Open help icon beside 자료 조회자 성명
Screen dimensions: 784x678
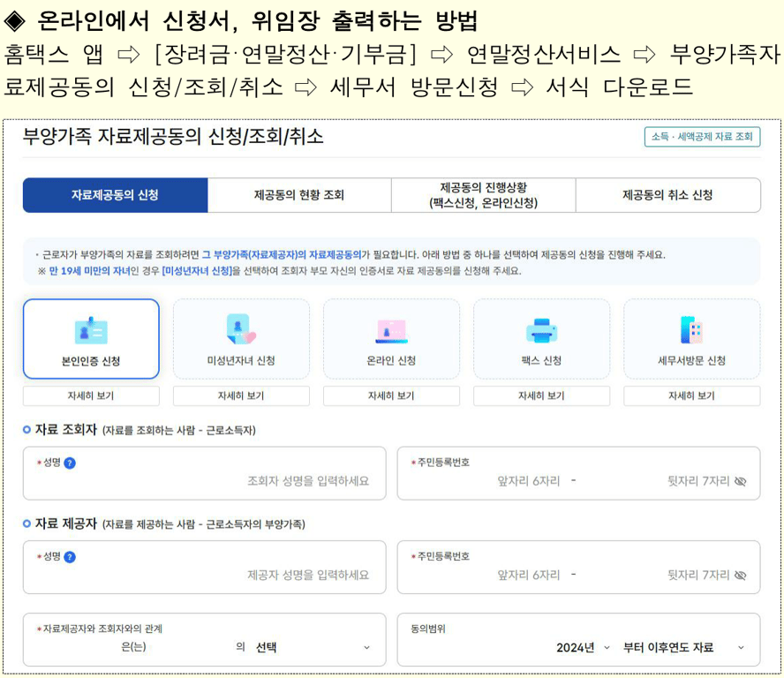70,463
